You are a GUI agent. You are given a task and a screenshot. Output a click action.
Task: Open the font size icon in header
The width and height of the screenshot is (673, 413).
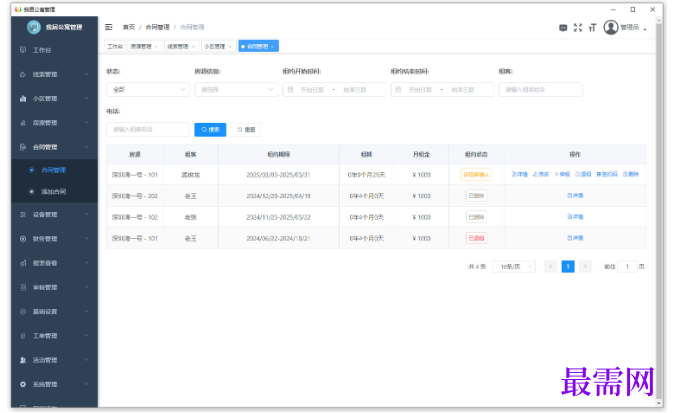592,27
